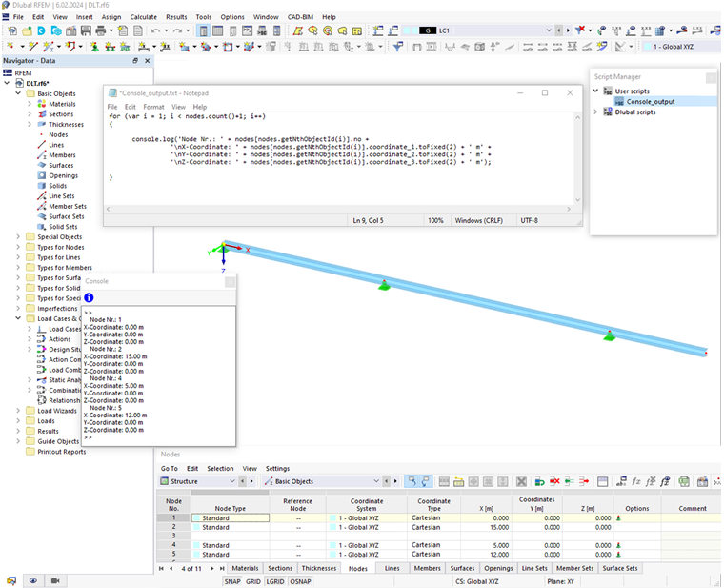This screenshot has width=724, height=588.
Task: Toggle the Tables panel toolbar icon
Action: point(217,30)
